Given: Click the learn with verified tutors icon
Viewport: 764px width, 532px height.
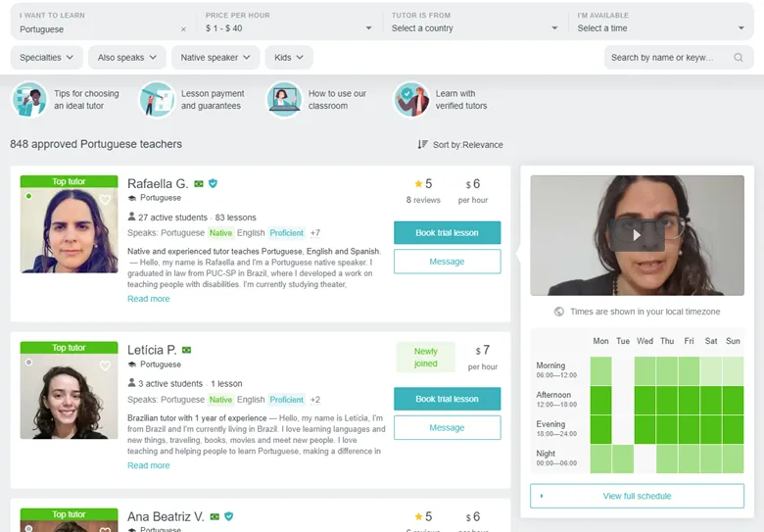Looking at the screenshot, I should click(x=411, y=100).
